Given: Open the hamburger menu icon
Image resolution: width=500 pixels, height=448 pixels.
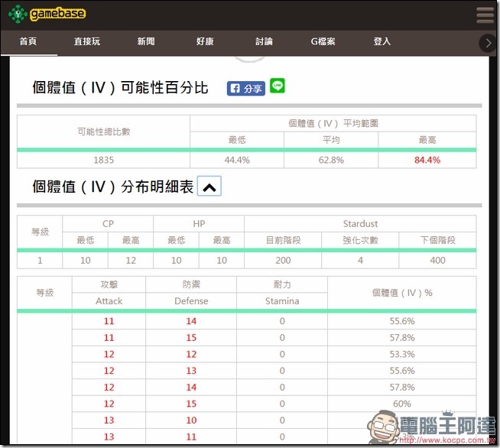Looking at the screenshot, I should (x=485, y=15).
